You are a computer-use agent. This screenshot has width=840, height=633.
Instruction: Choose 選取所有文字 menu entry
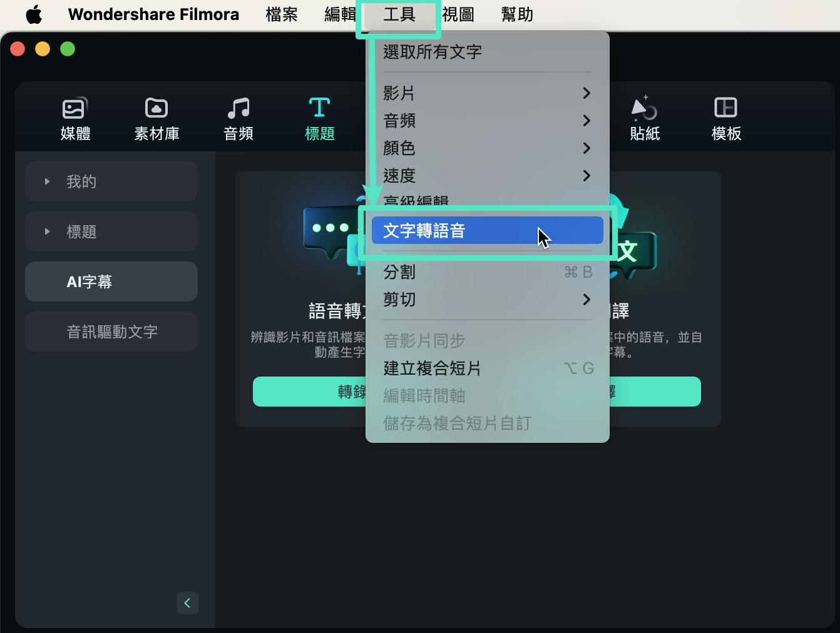click(x=487, y=52)
